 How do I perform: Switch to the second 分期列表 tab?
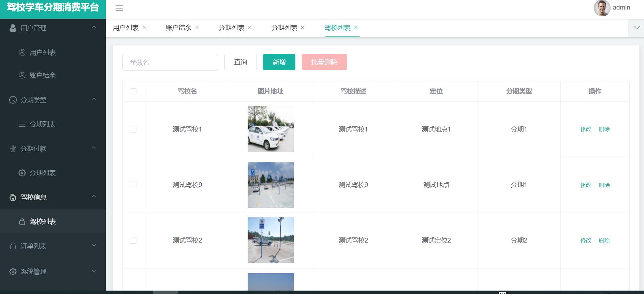coord(284,28)
